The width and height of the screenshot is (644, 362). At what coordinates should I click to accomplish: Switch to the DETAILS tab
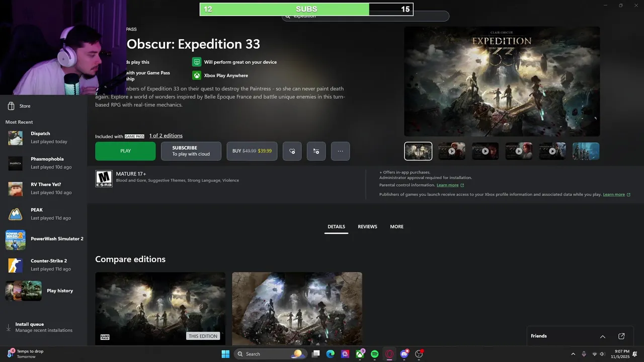[336, 227]
